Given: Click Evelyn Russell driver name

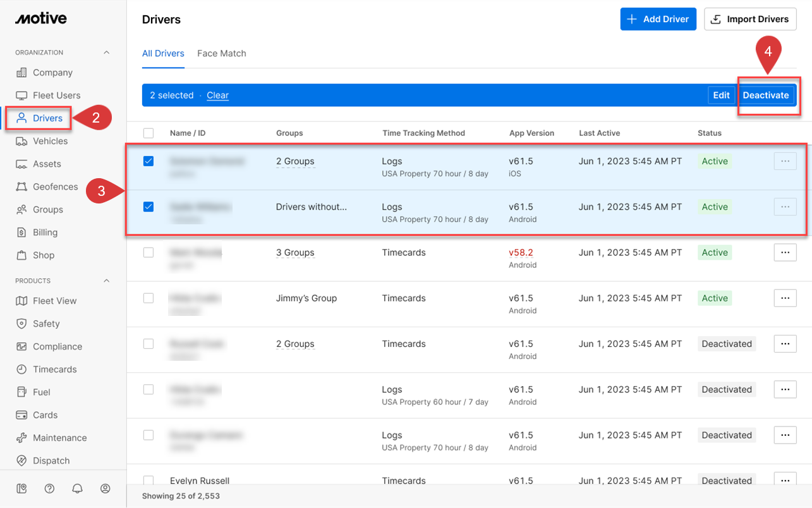Looking at the screenshot, I should (x=200, y=480).
